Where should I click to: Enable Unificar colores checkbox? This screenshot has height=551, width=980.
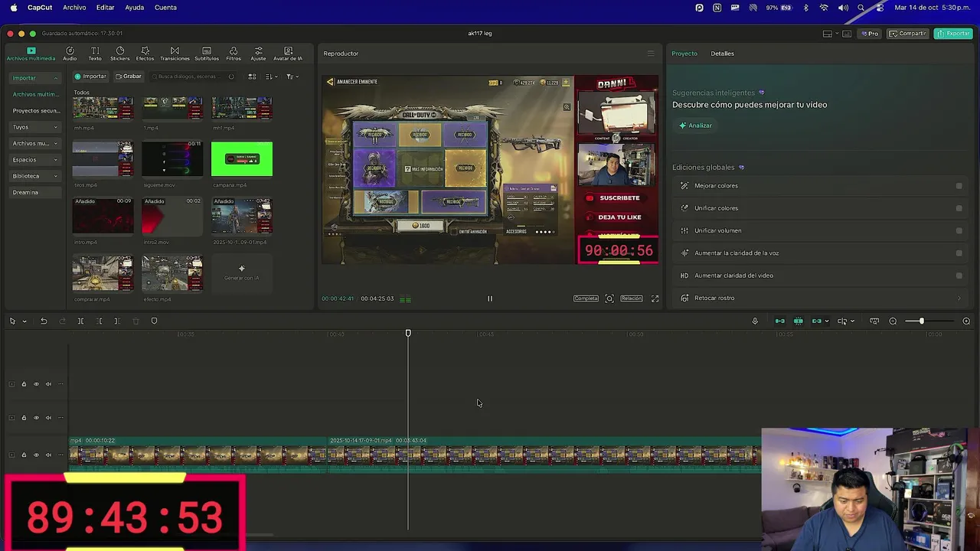click(x=959, y=208)
